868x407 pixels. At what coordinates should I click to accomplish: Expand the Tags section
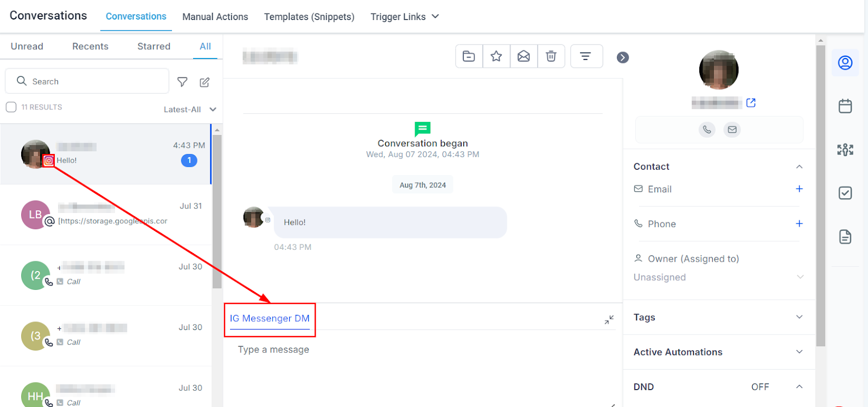click(x=799, y=317)
